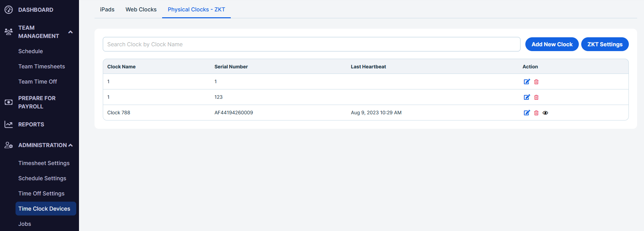
Task: Click the serial number 123 cell
Action: pos(218,97)
